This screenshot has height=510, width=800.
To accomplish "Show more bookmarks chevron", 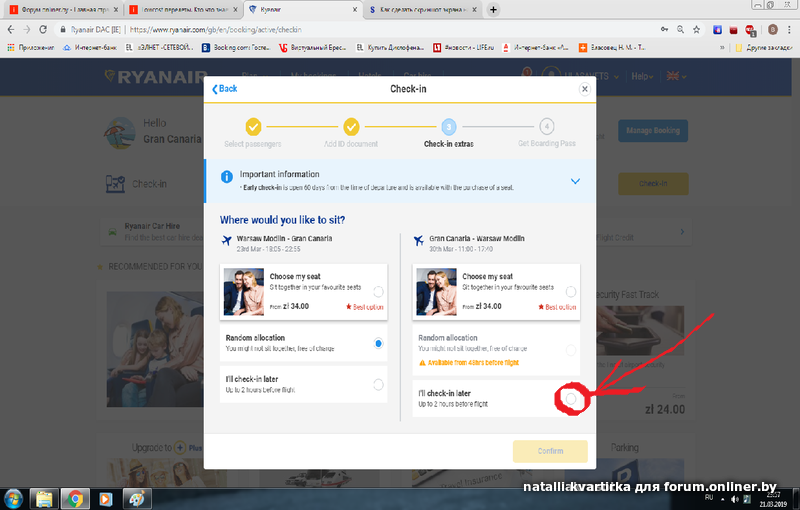I will pyautogui.click(x=722, y=47).
